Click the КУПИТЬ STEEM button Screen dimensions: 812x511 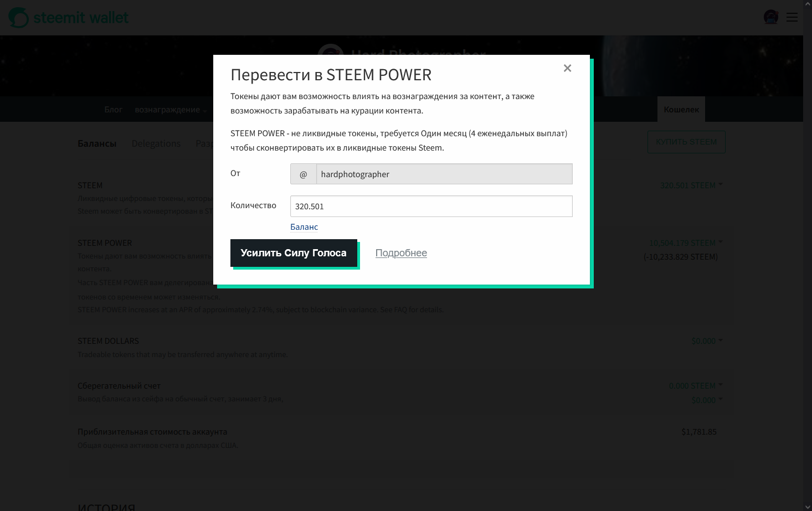pos(686,142)
